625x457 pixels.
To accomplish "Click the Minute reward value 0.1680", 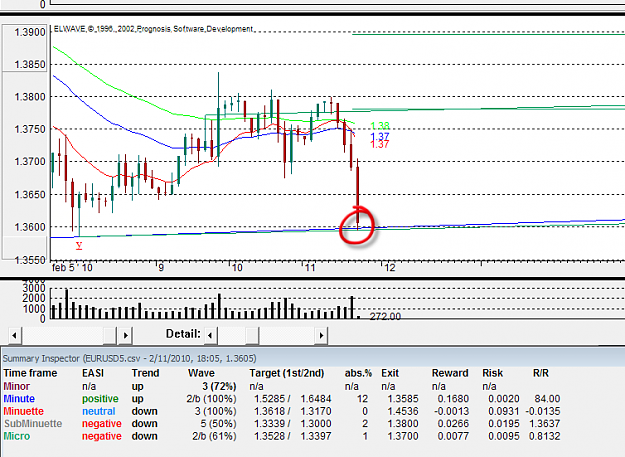I will pyautogui.click(x=453, y=399).
